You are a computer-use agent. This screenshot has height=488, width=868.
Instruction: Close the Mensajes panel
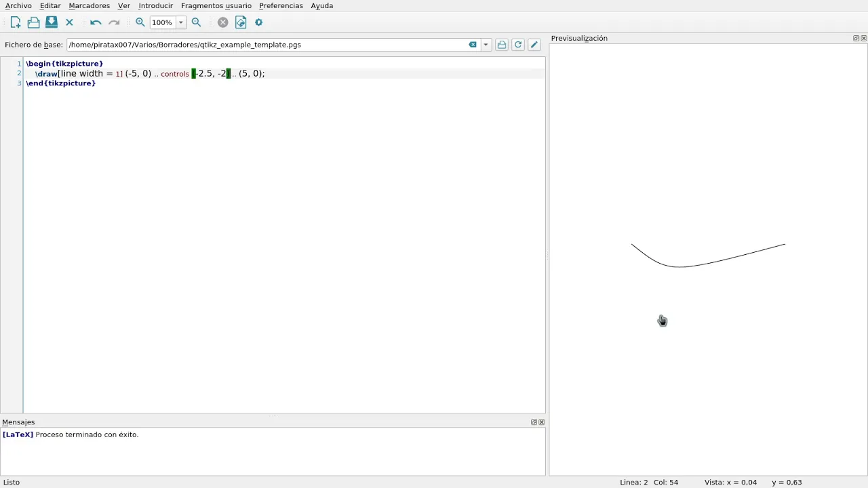(541, 422)
